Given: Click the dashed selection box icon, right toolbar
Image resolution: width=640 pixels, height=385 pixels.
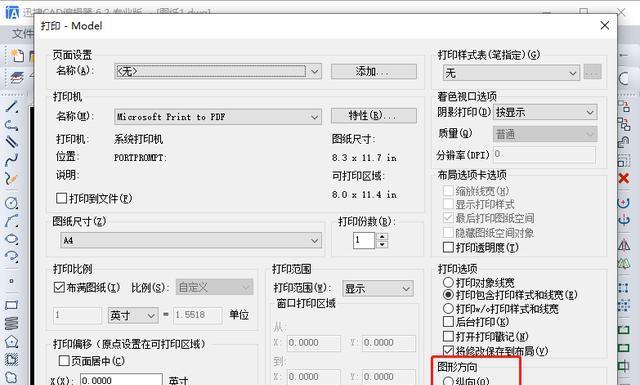Looking at the screenshot, I should [624, 160].
